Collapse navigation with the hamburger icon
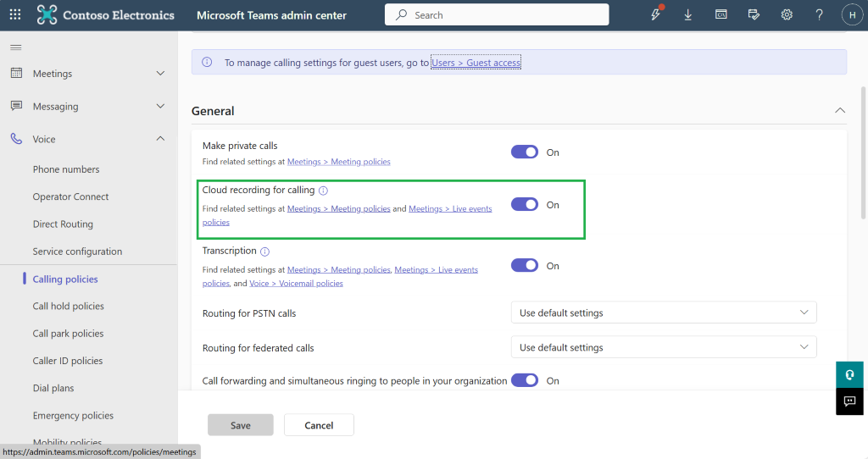The height and width of the screenshot is (459, 868). (x=16, y=47)
